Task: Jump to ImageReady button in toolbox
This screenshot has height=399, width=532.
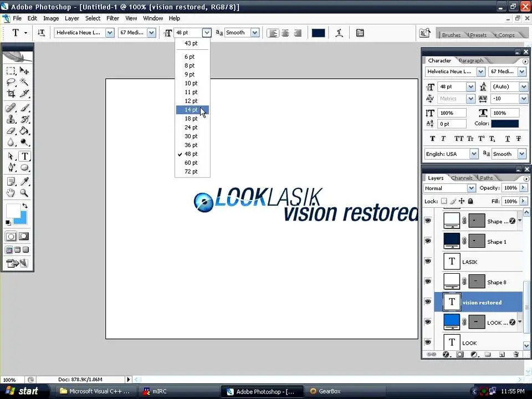Action: point(17,263)
